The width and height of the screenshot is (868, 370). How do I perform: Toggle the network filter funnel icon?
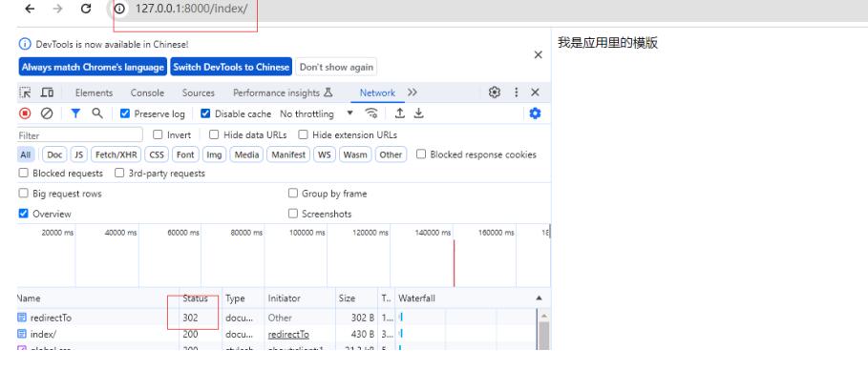(75, 113)
